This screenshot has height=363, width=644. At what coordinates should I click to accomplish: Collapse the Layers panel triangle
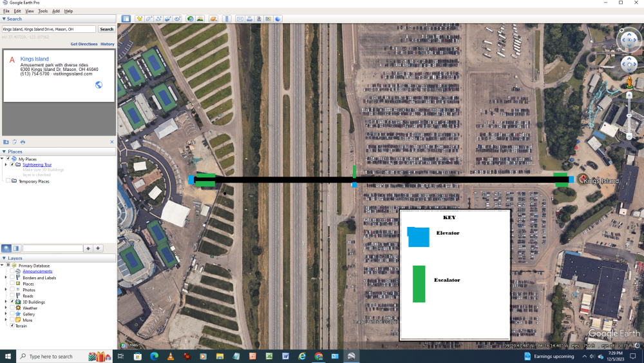click(x=4, y=258)
